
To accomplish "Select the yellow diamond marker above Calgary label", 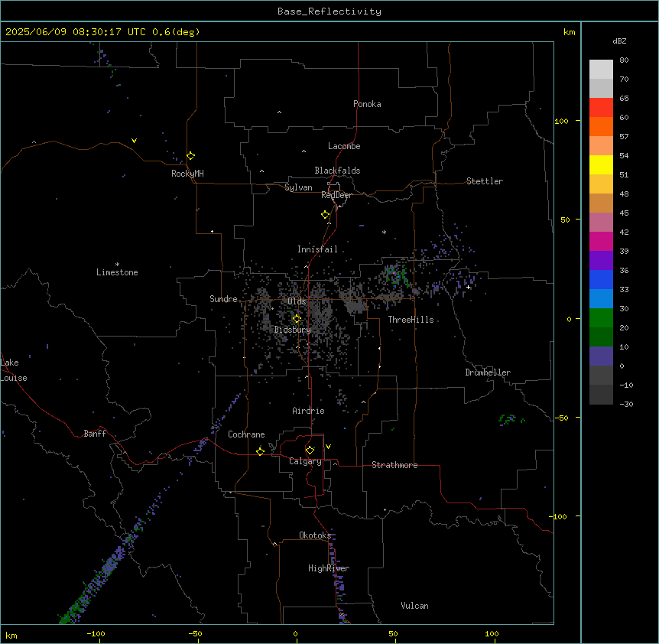I will point(310,450).
